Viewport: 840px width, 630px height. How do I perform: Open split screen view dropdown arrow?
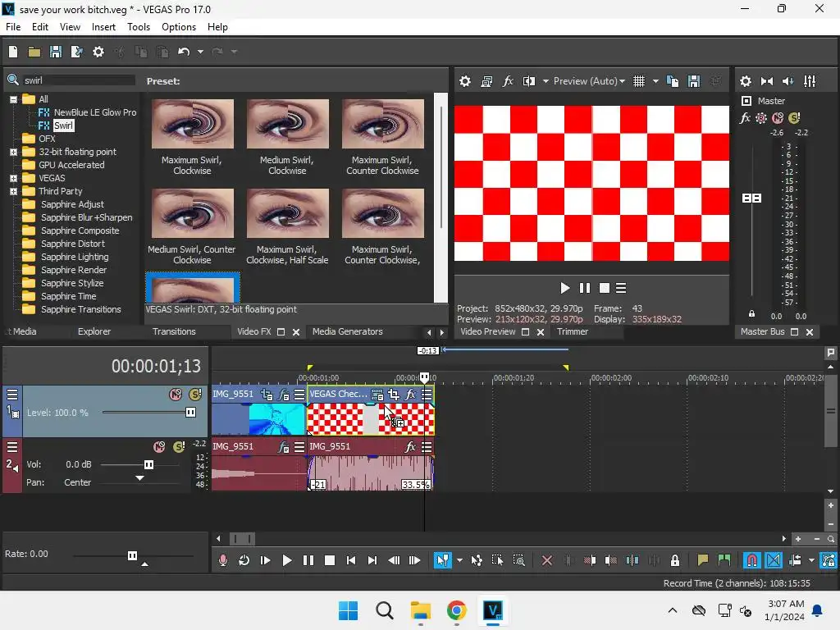coord(546,81)
